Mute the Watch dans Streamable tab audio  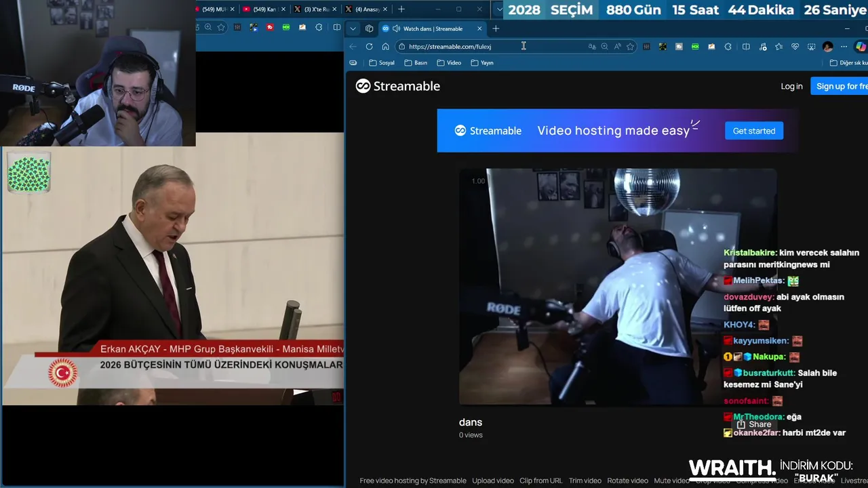pyautogui.click(x=395, y=28)
